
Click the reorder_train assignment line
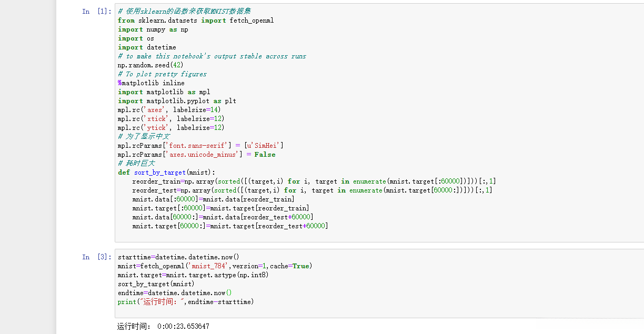(314, 181)
